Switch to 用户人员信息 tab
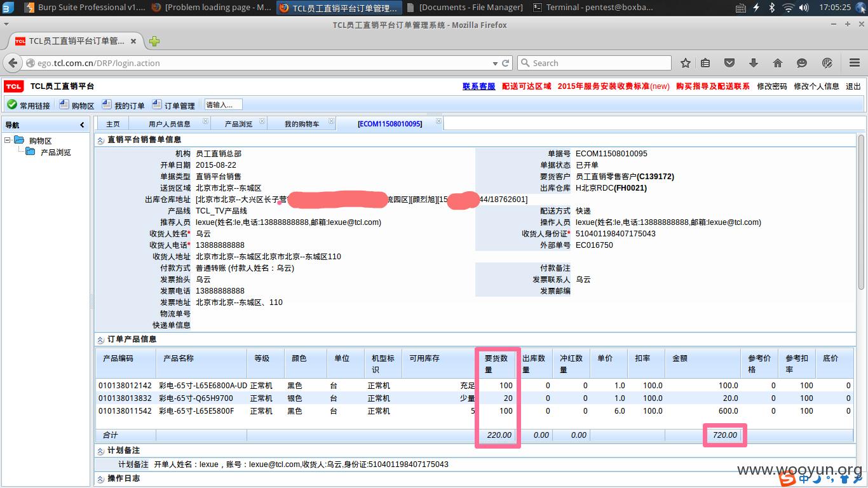This screenshot has width=868, height=488. pos(170,124)
